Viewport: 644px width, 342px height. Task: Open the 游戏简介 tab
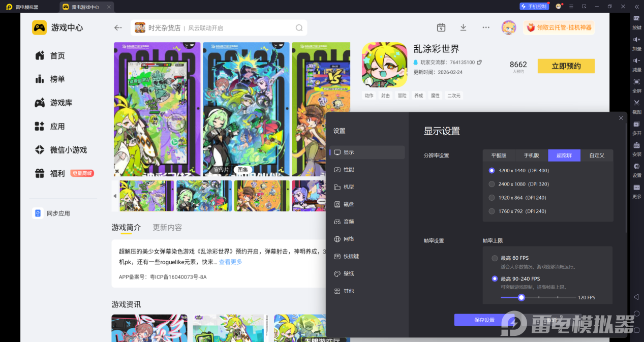click(x=126, y=227)
